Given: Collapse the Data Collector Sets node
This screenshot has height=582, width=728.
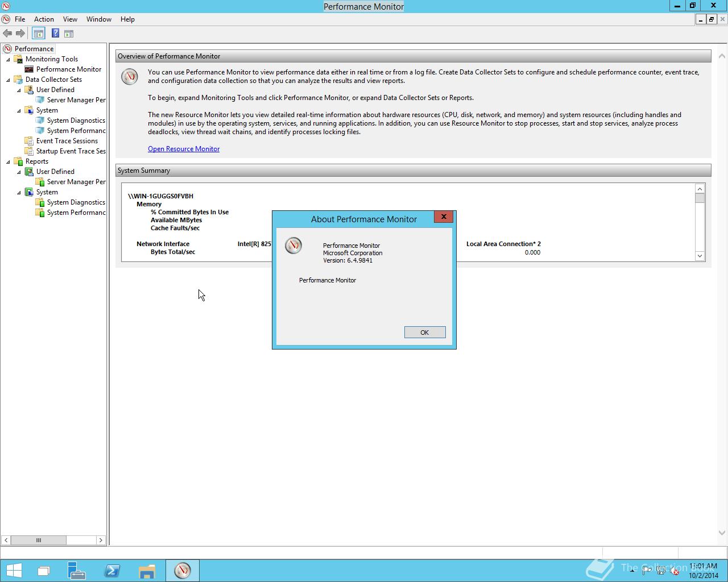Looking at the screenshot, I should 8,80.
